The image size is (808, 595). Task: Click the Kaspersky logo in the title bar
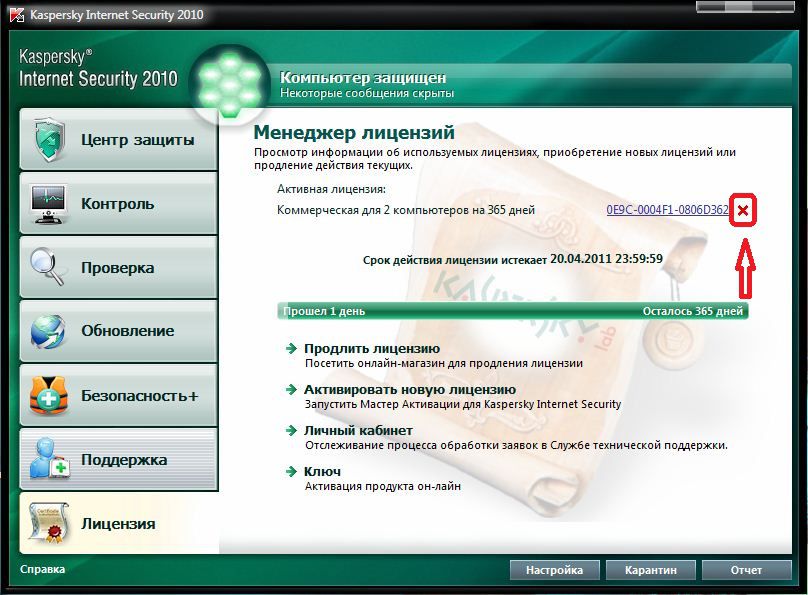pos(15,14)
